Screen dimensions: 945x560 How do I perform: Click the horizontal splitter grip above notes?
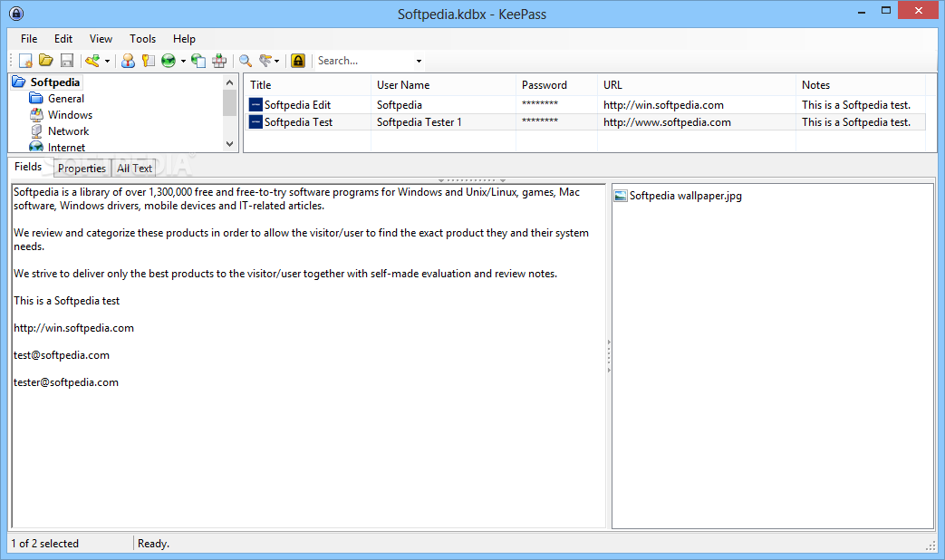click(x=472, y=179)
